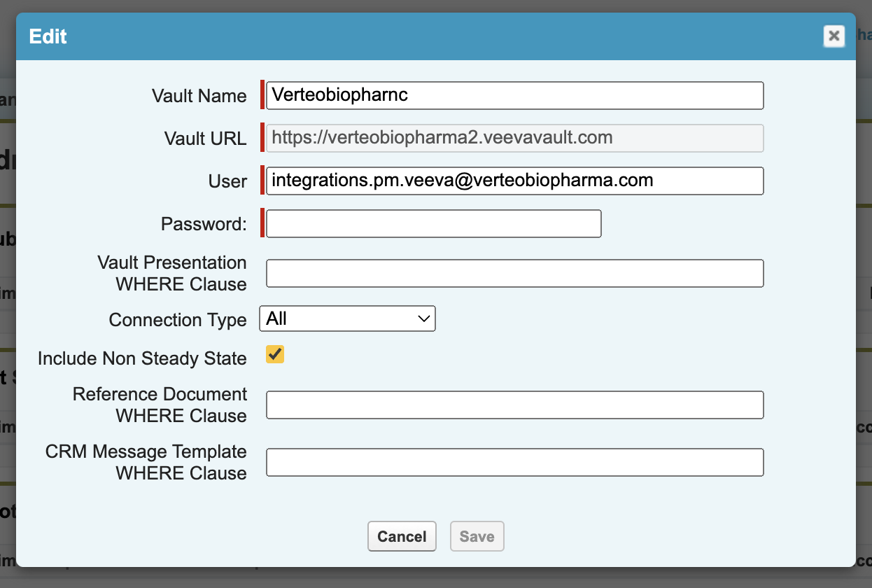
Task: Click the Edit dialog title bar
Action: (x=420, y=36)
